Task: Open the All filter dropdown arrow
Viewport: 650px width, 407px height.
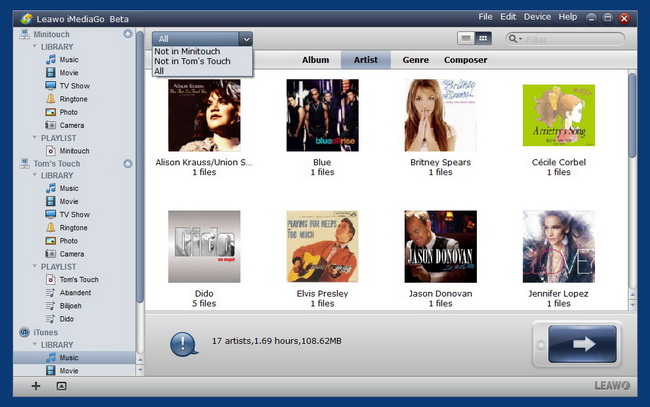Action: (x=246, y=39)
